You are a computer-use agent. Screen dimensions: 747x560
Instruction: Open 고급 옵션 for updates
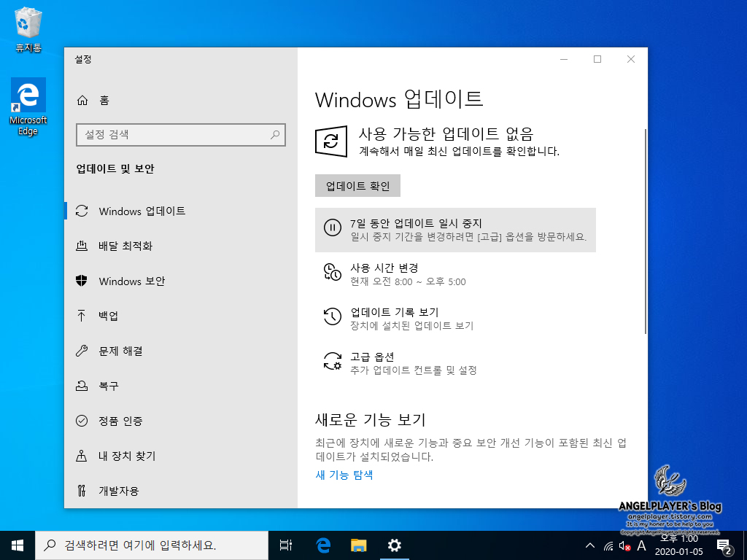pos(455,363)
